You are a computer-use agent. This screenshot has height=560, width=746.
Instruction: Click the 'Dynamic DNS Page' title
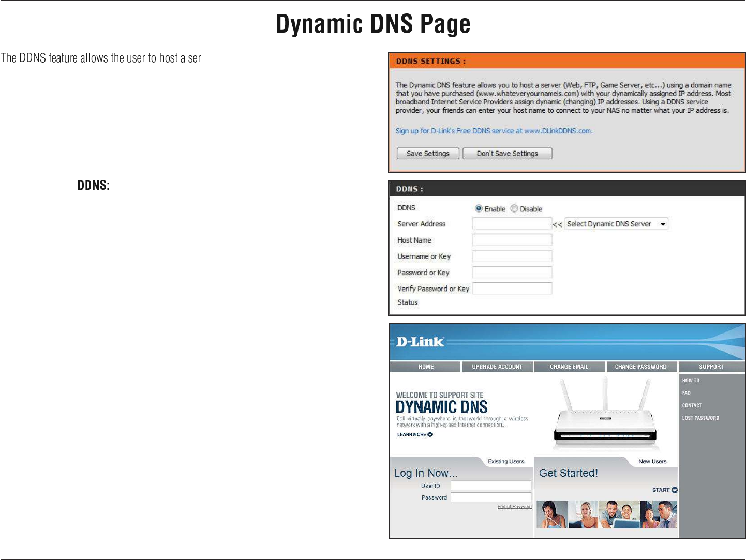point(373,24)
